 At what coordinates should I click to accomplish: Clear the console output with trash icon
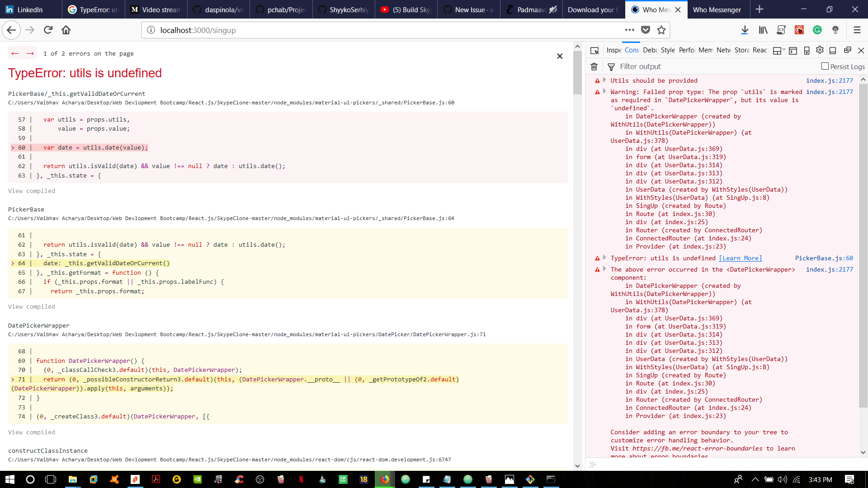[x=594, y=66]
